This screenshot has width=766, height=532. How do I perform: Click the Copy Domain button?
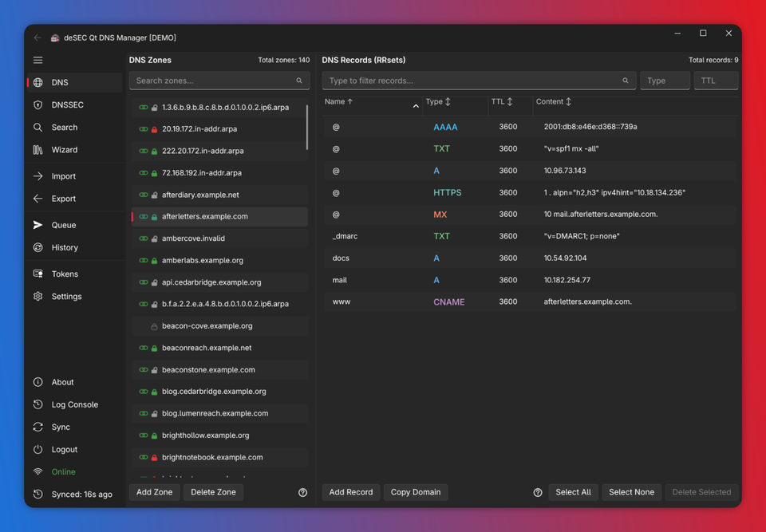tap(416, 492)
